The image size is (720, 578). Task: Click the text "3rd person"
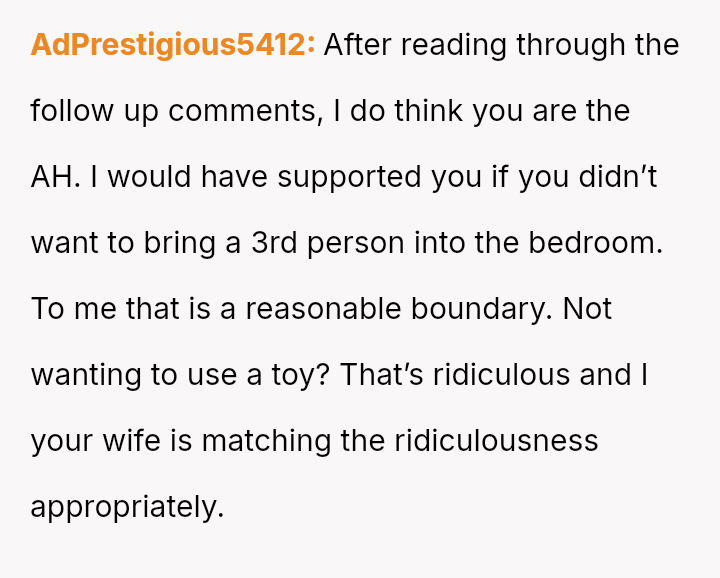pos(313,243)
